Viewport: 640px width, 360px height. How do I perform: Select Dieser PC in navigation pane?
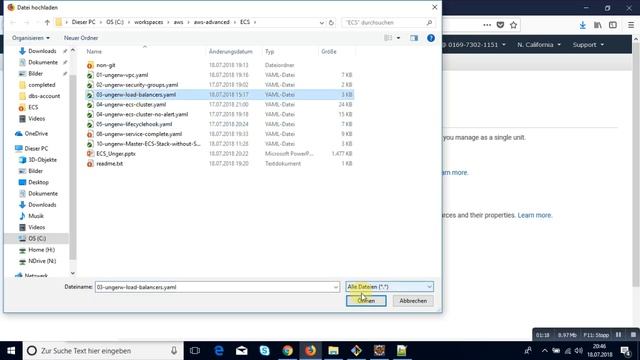coord(36,149)
